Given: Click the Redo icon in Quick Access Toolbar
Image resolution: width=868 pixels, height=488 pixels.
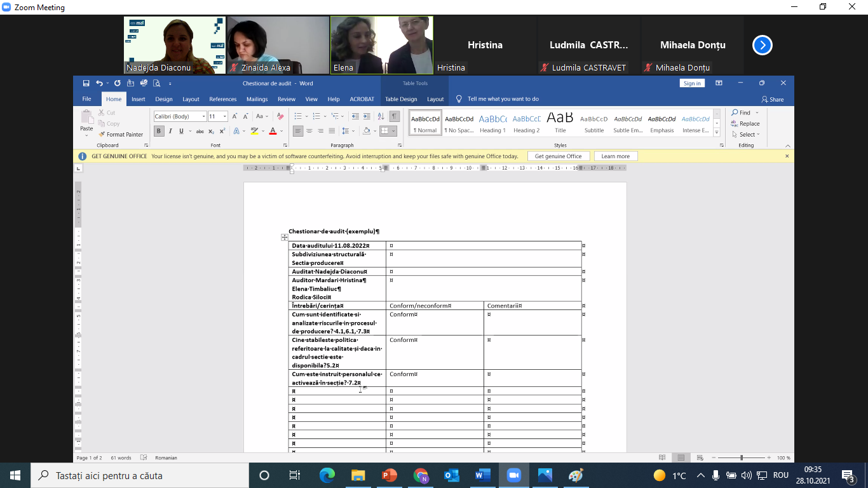Looking at the screenshot, I should click(118, 83).
